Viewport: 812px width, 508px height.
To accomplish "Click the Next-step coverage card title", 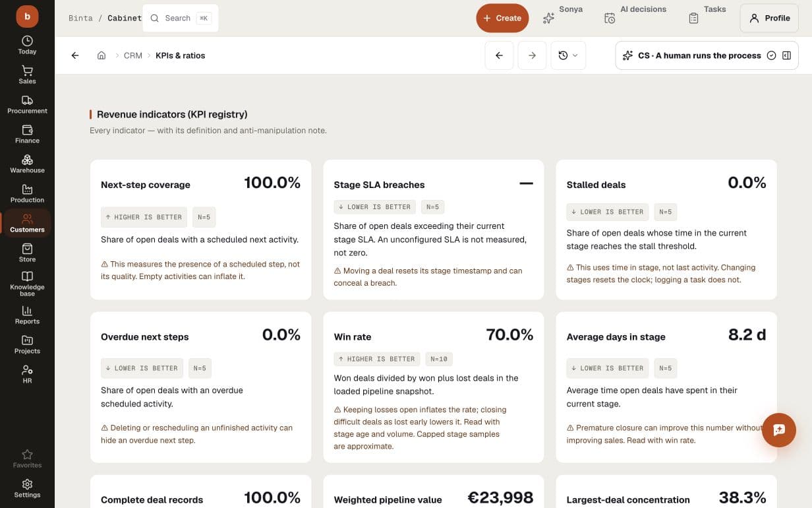I will click(x=146, y=185).
